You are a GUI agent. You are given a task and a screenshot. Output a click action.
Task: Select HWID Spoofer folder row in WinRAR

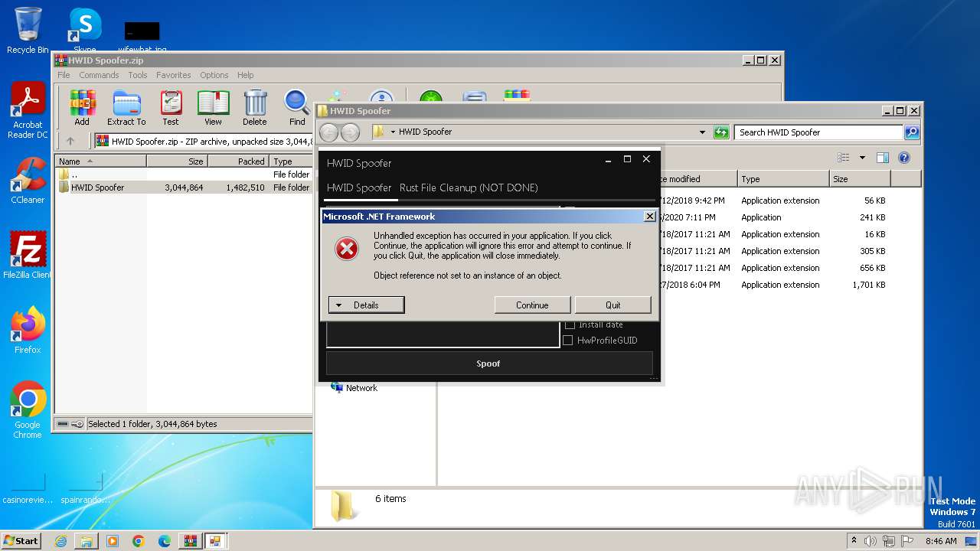[184, 187]
